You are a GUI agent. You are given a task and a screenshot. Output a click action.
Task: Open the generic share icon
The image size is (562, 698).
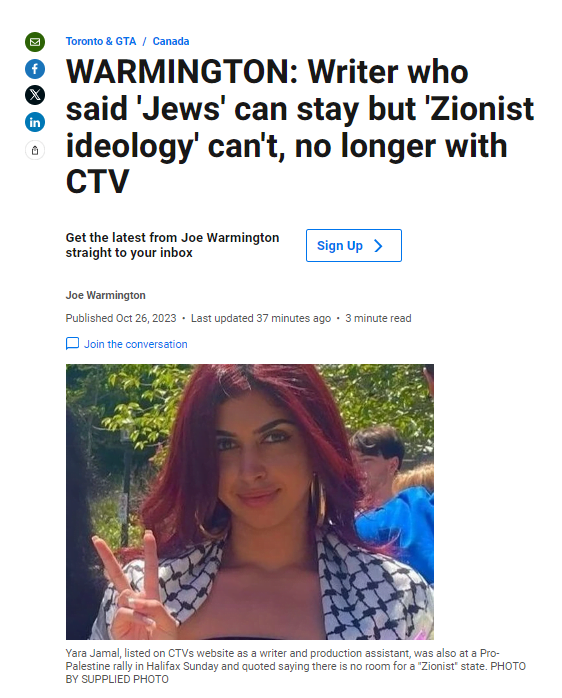[x=35, y=150]
